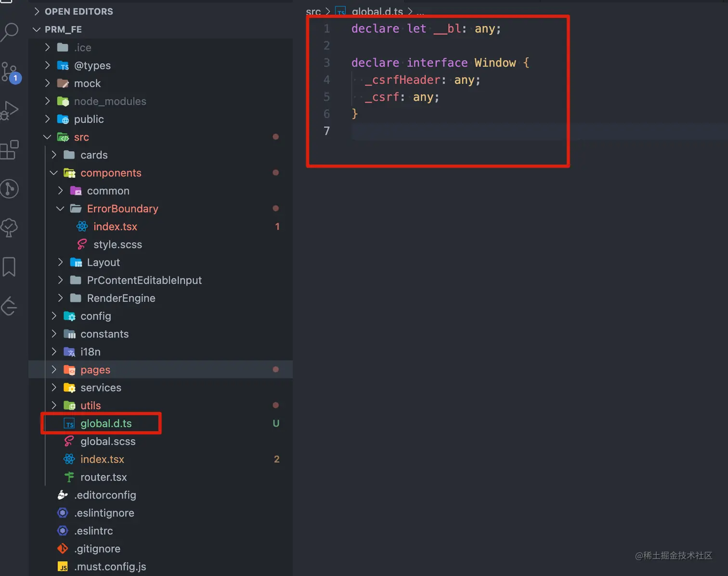
Task: Open the Run and Debug view
Action: (x=10, y=111)
